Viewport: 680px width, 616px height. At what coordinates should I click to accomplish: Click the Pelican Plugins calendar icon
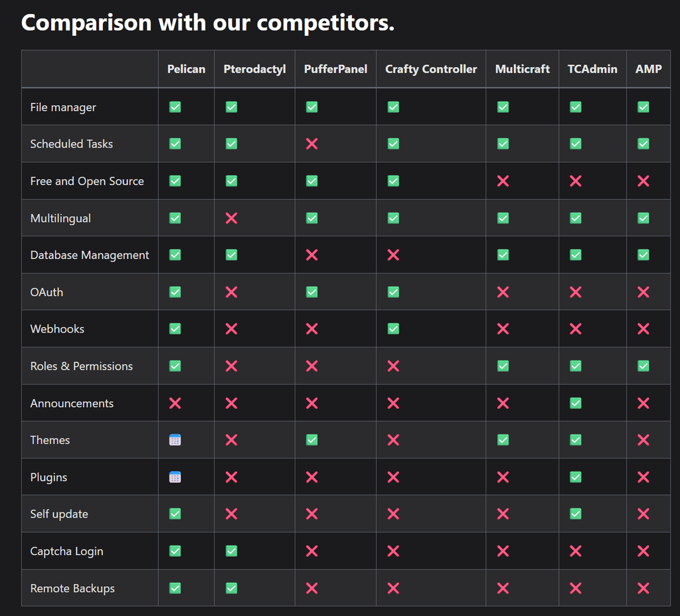coord(175,477)
